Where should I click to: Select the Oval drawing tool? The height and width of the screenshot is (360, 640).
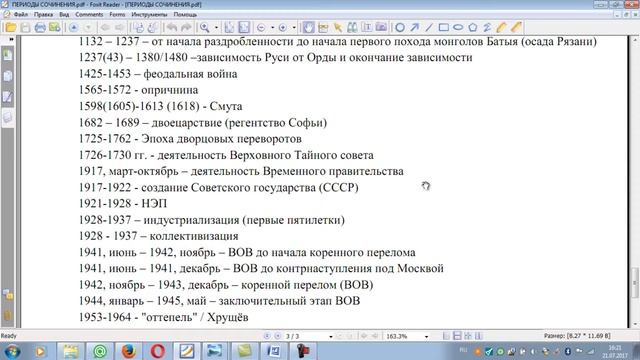click(458, 27)
